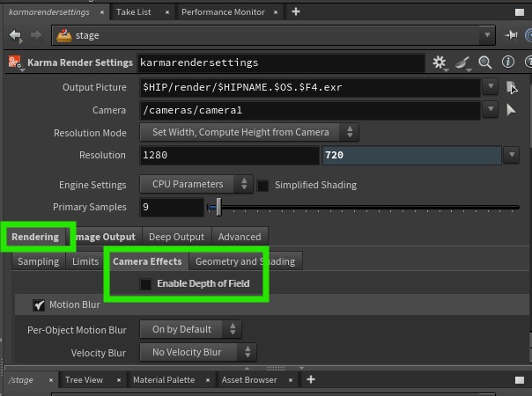Enable Simplified Shading checkbox
The image size is (532, 396).
point(262,185)
